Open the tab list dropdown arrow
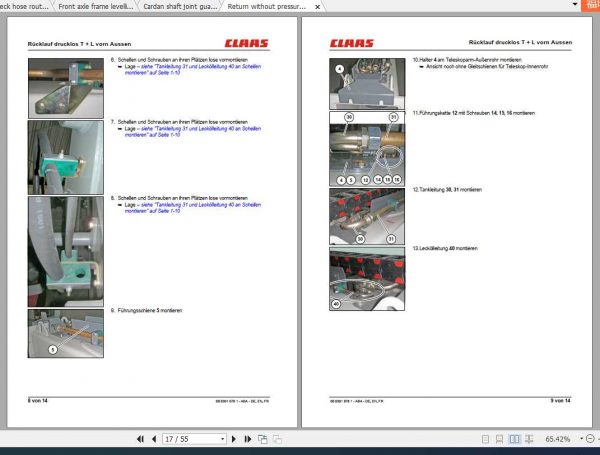Image resolution: width=600 pixels, height=455 pixels. pos(575,4)
